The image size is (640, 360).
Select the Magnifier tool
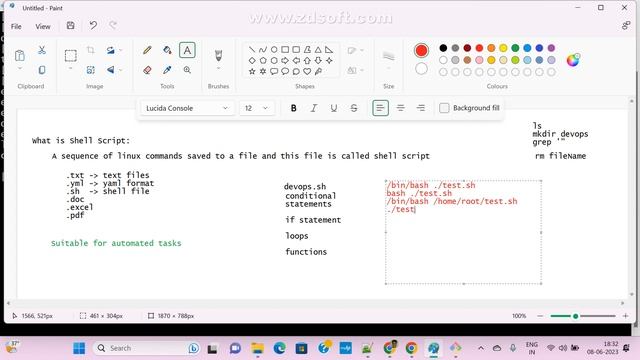187,70
